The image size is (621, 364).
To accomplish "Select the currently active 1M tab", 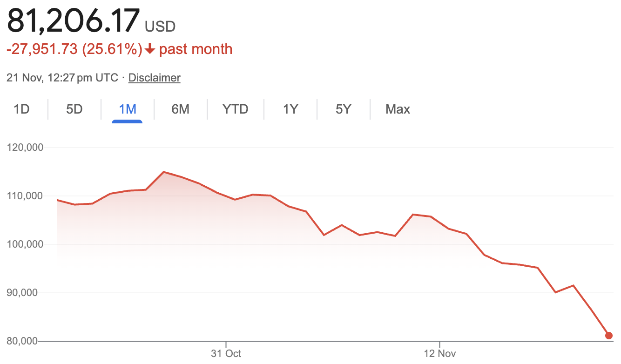I will (x=127, y=109).
